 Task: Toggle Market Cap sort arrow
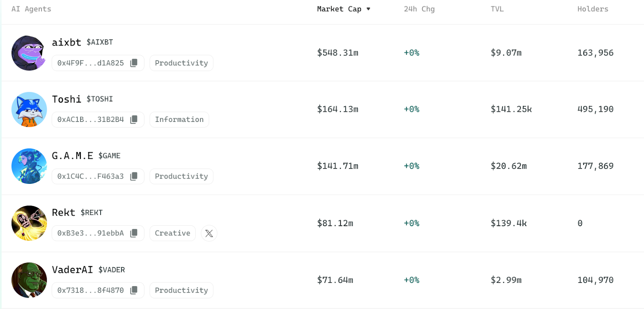click(x=368, y=9)
